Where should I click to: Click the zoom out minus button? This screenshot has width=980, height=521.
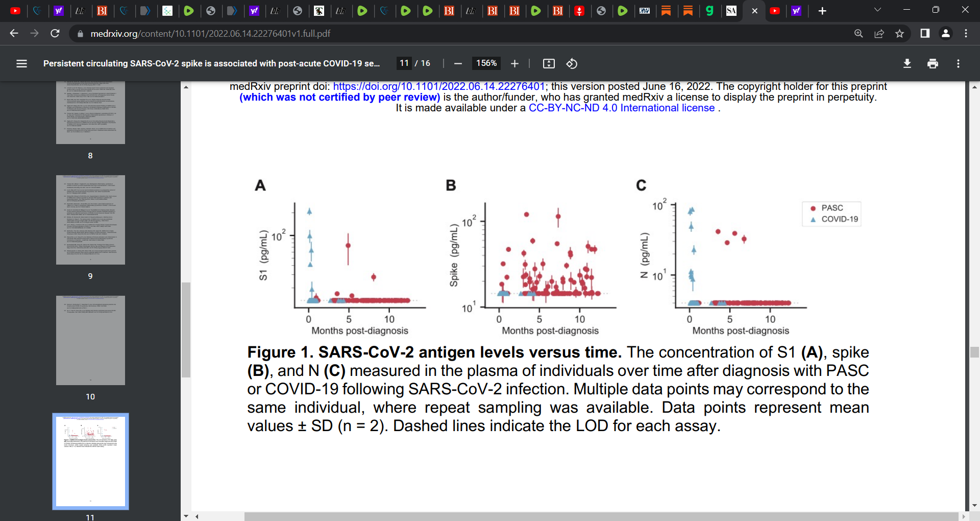point(458,63)
